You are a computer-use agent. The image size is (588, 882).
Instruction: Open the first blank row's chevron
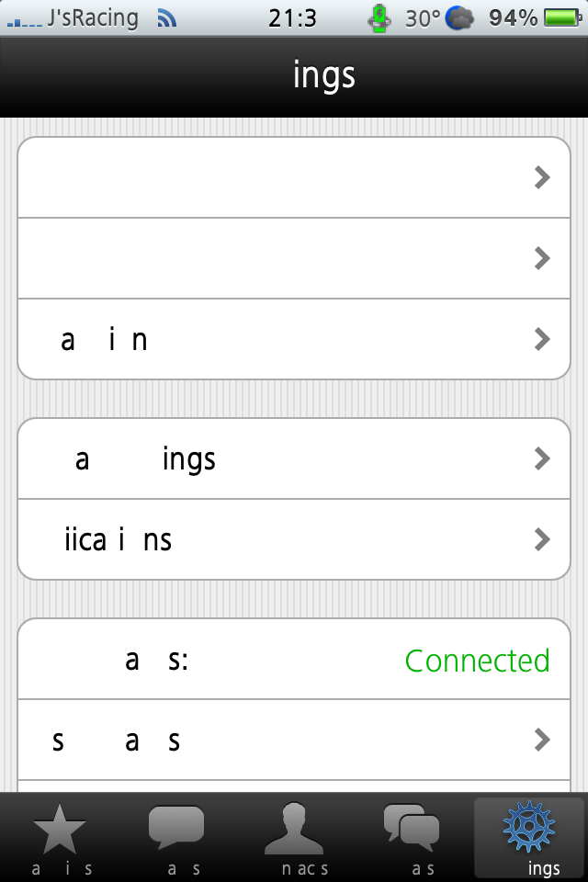(542, 178)
